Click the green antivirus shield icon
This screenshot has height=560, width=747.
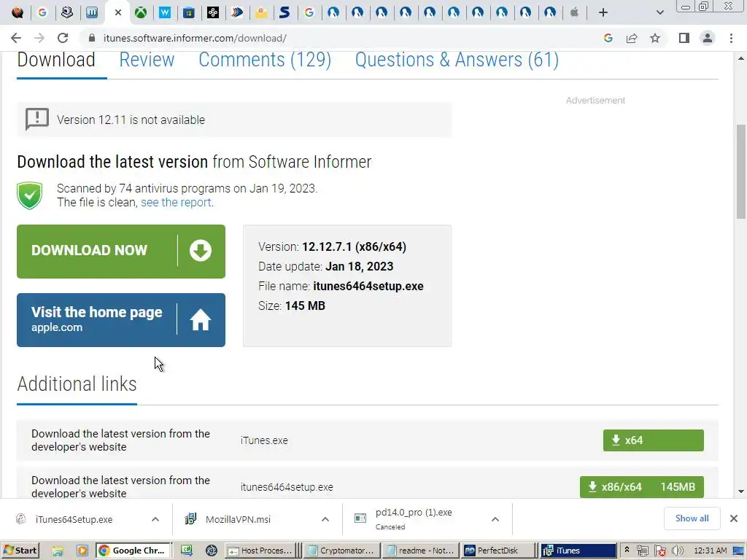[29, 195]
